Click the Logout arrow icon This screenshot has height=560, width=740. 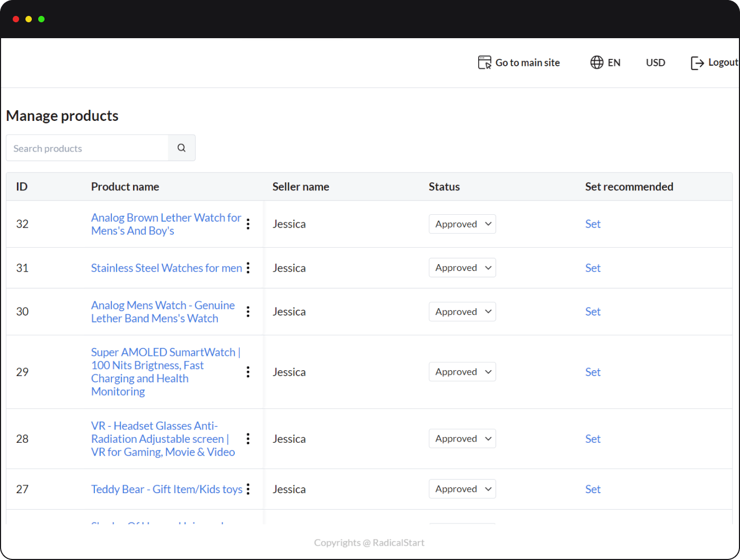696,63
